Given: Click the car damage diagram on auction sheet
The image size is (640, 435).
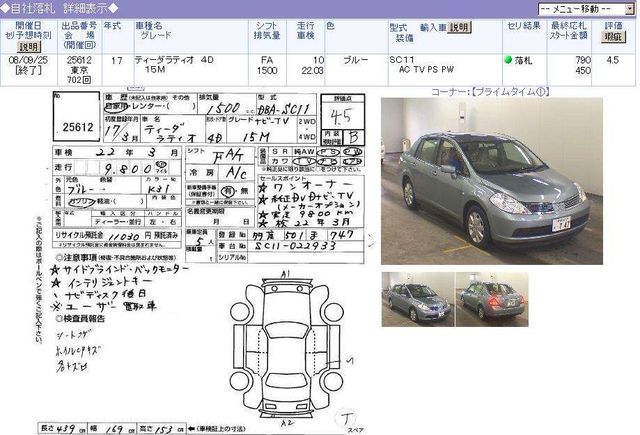Looking at the screenshot, I should (287, 347).
